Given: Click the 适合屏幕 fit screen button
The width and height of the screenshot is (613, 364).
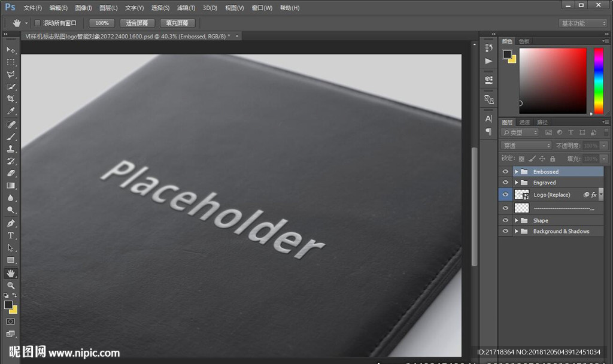Looking at the screenshot, I should click(x=138, y=23).
